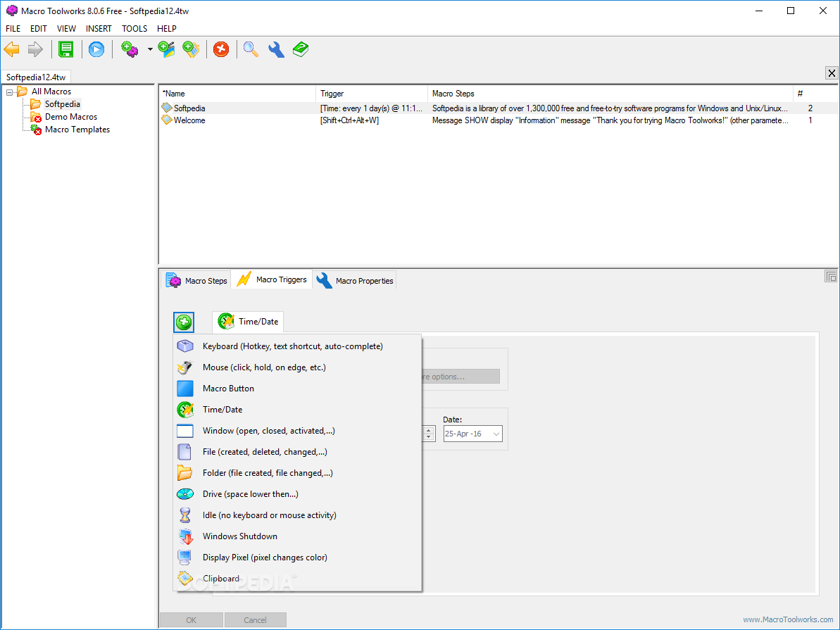Click the Time every 1 day trigger cell

371,108
